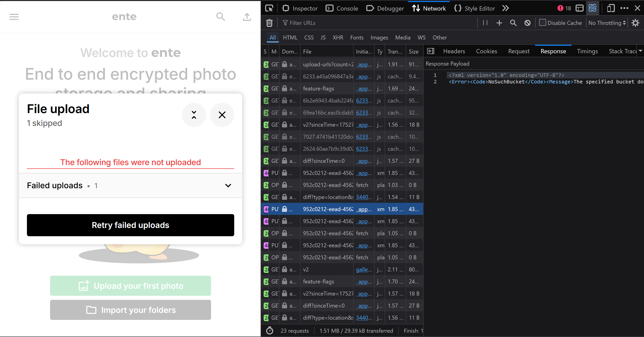Image resolution: width=644 pixels, height=337 pixels.
Task: Click the Filter URLs input field
Action: pos(377,23)
